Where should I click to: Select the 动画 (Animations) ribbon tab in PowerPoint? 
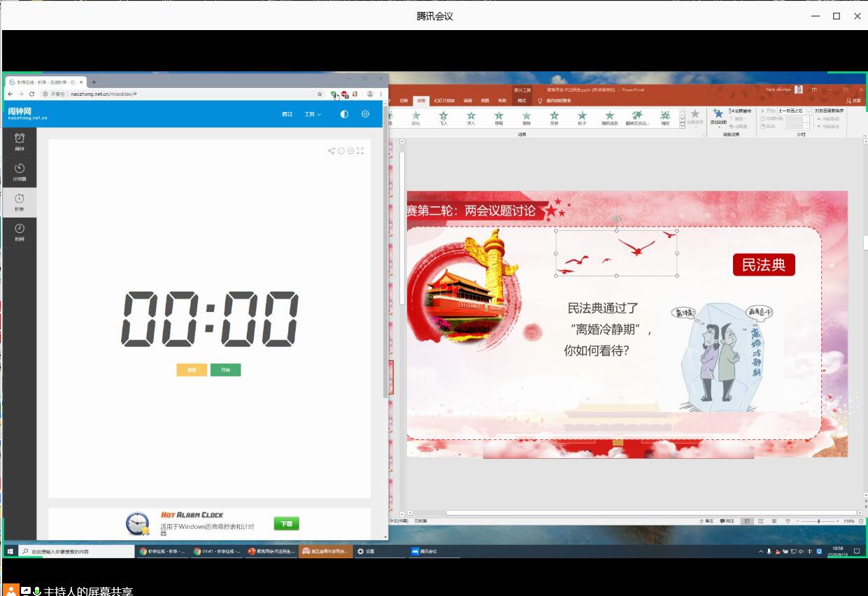pyautogui.click(x=420, y=101)
